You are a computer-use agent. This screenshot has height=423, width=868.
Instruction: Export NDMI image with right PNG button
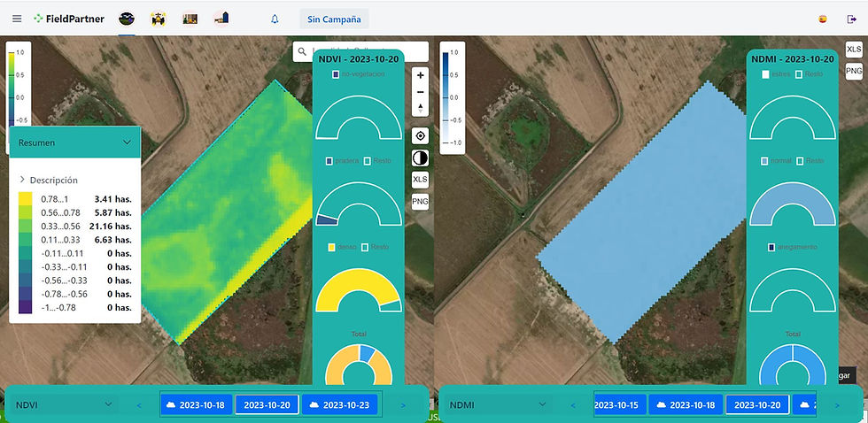[854, 72]
